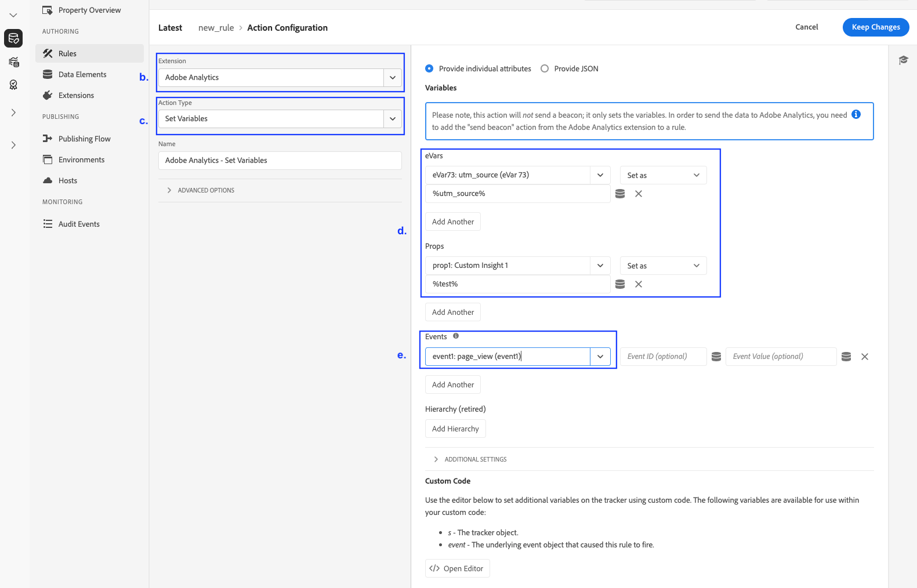Click the Event Value optional input field
Image resolution: width=917 pixels, height=588 pixels.
780,357
